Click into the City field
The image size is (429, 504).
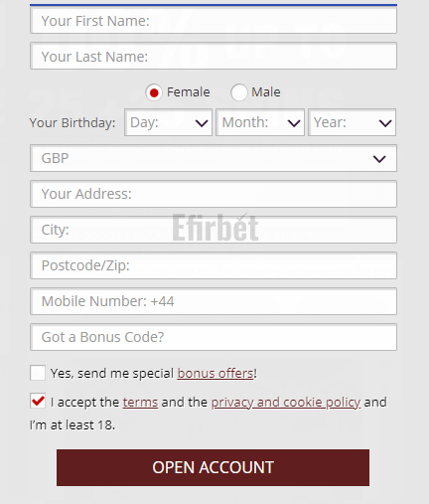214,230
